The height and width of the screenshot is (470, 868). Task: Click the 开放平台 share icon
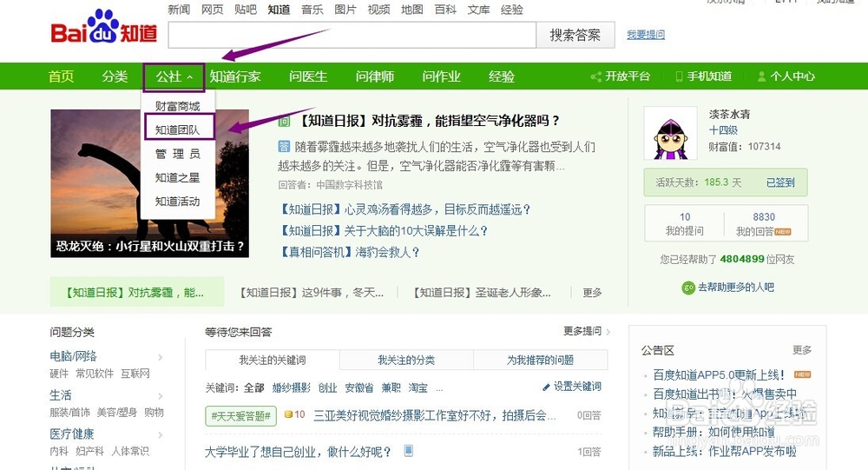596,76
